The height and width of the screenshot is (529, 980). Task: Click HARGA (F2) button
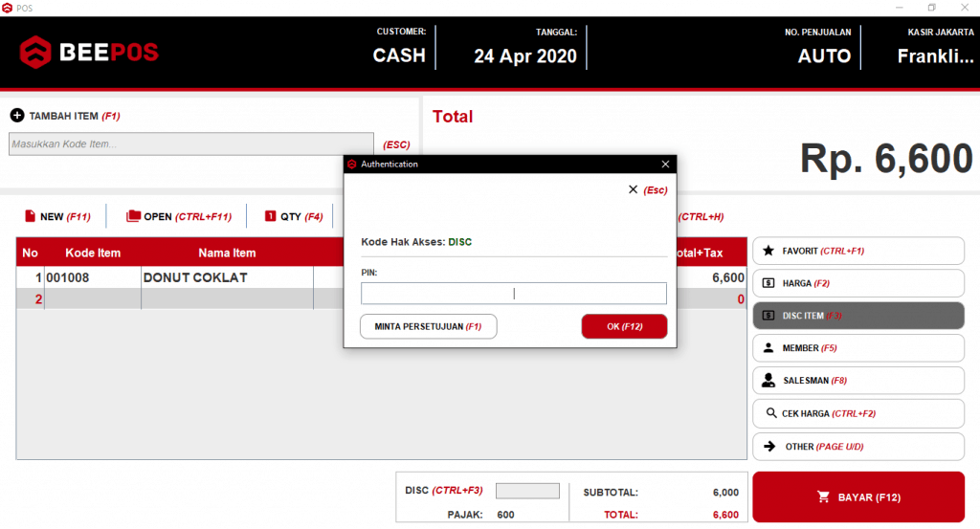tap(858, 283)
